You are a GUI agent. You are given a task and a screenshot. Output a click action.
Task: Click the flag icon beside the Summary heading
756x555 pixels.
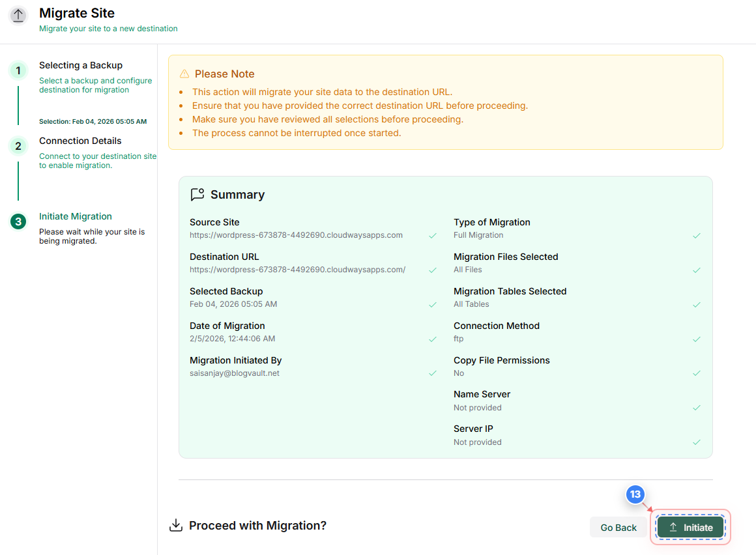(x=197, y=194)
